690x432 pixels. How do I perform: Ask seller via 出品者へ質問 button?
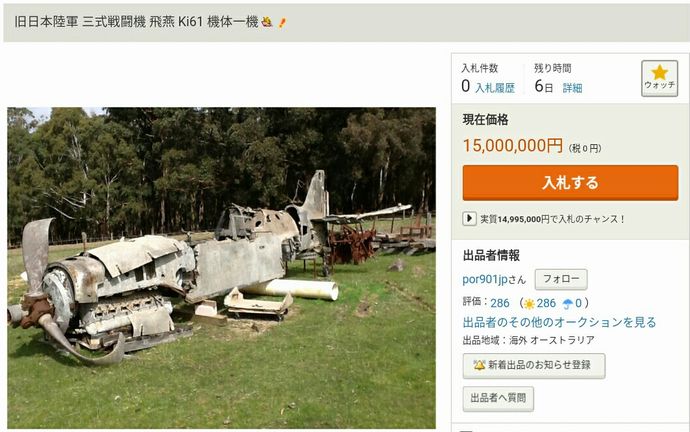point(498,399)
